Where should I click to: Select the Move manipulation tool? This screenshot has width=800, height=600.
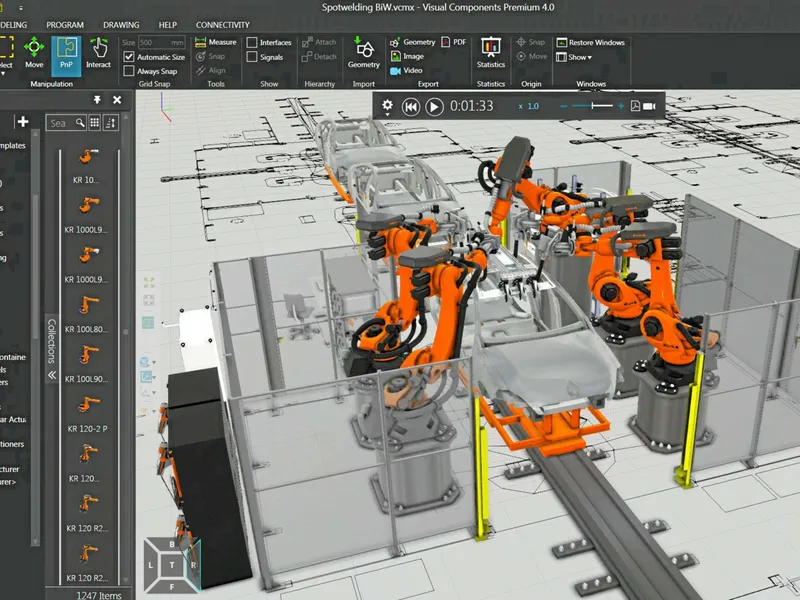(34, 53)
